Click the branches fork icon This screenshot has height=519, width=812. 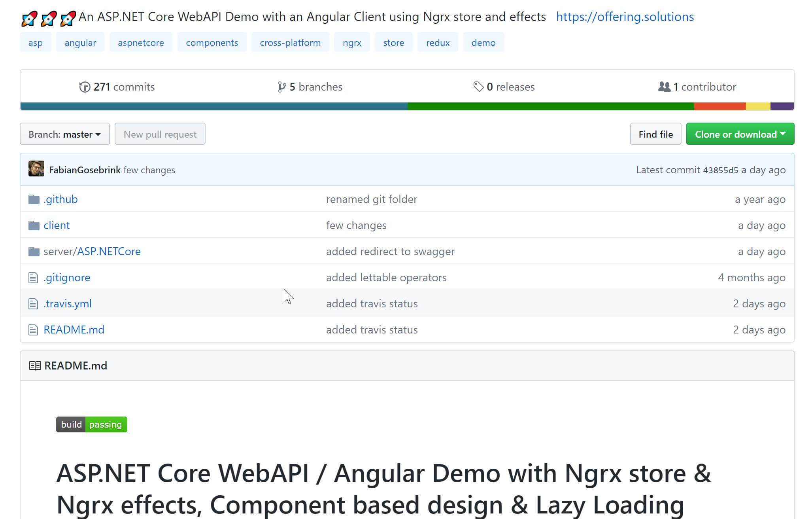click(x=281, y=87)
